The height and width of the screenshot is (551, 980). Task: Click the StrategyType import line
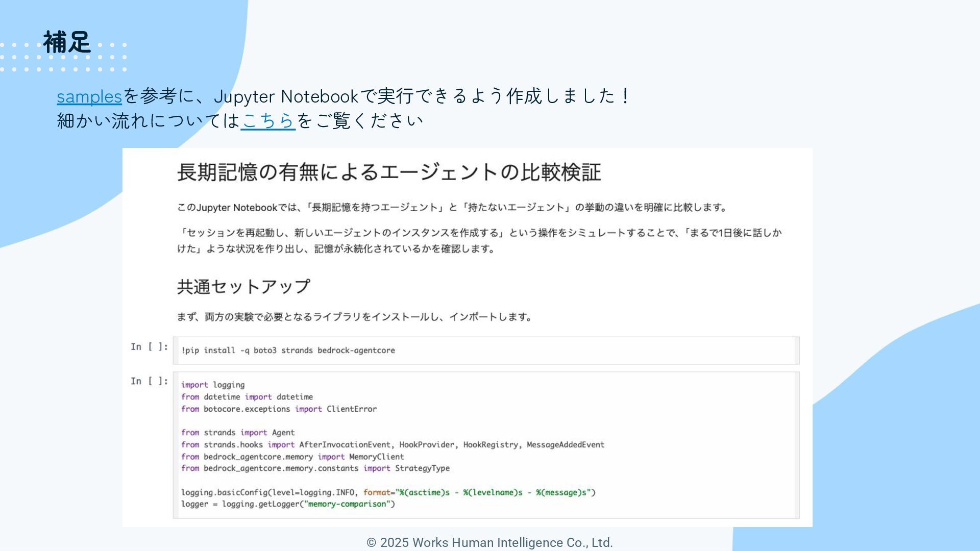tap(315, 468)
